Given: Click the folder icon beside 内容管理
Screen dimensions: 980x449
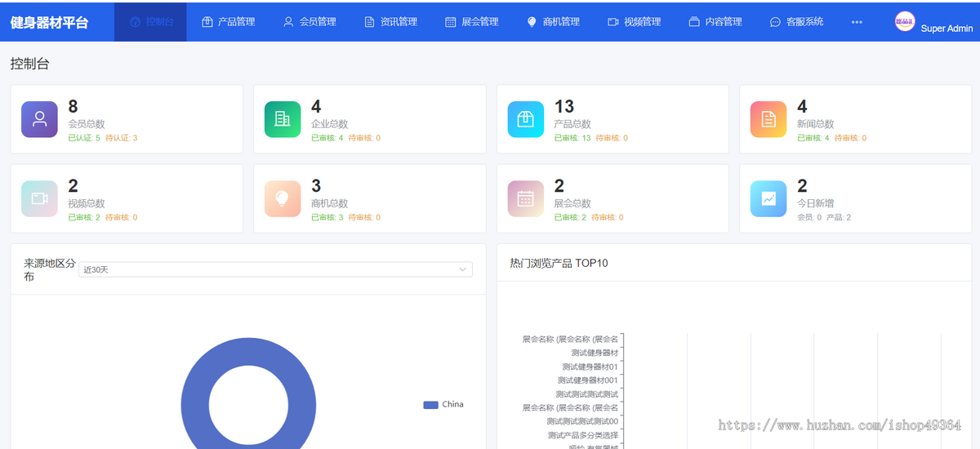Looking at the screenshot, I should [694, 22].
